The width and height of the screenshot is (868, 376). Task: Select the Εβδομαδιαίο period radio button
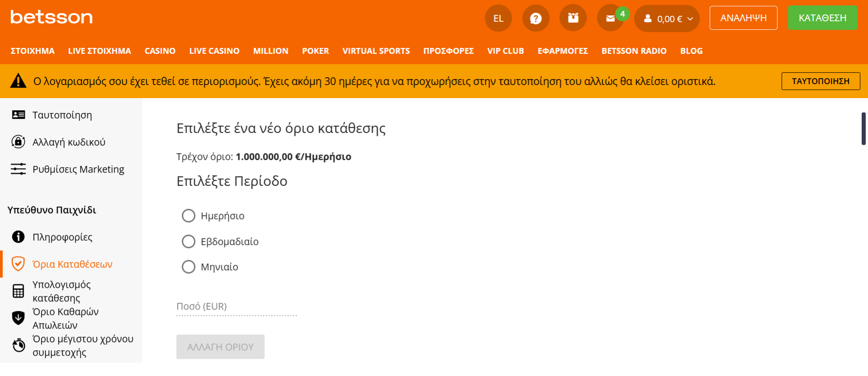(x=189, y=241)
